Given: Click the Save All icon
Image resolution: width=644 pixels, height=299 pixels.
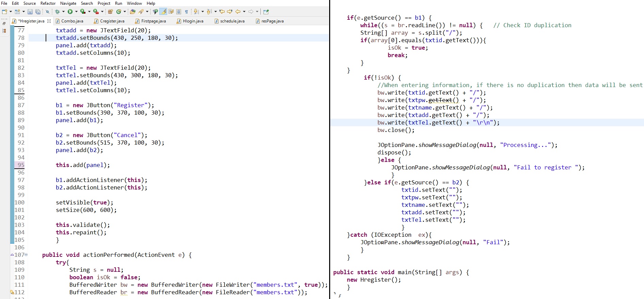Looking at the screenshot, I should coord(38,12).
